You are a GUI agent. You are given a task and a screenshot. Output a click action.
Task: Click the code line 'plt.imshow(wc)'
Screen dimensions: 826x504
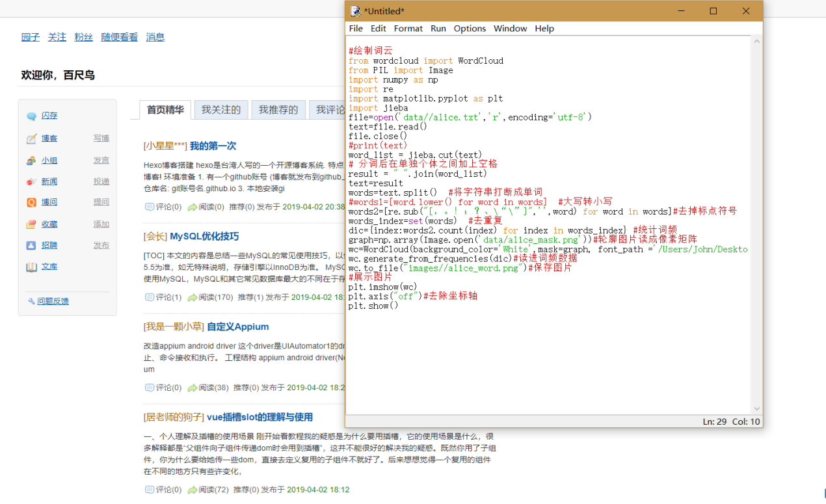pyautogui.click(x=383, y=287)
